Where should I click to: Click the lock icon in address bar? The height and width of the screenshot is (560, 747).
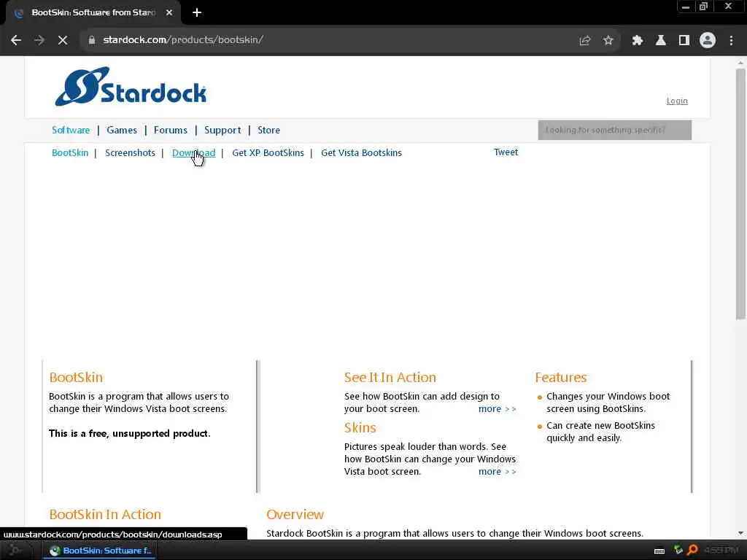[91, 41]
